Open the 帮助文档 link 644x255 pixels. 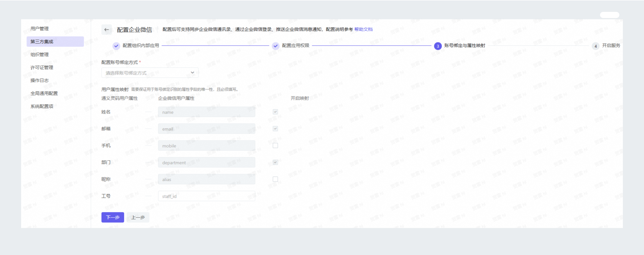(363, 29)
